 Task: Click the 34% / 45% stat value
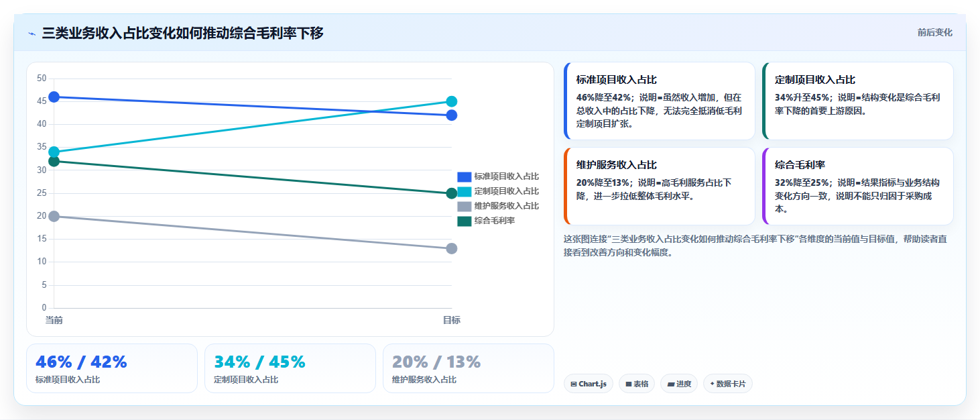[x=259, y=362]
